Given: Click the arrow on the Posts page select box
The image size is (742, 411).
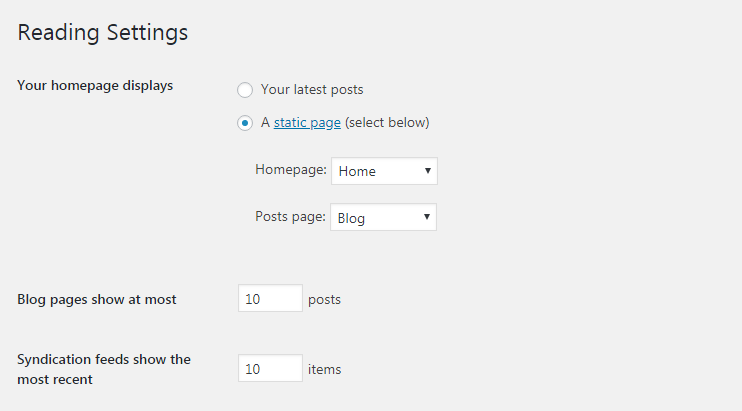Looking at the screenshot, I should [x=428, y=218].
